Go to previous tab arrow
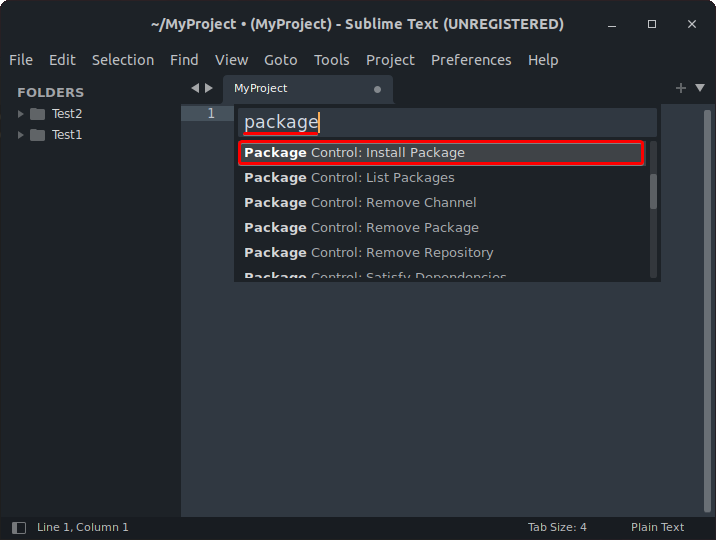Image resolution: width=716 pixels, height=540 pixels. (x=195, y=88)
